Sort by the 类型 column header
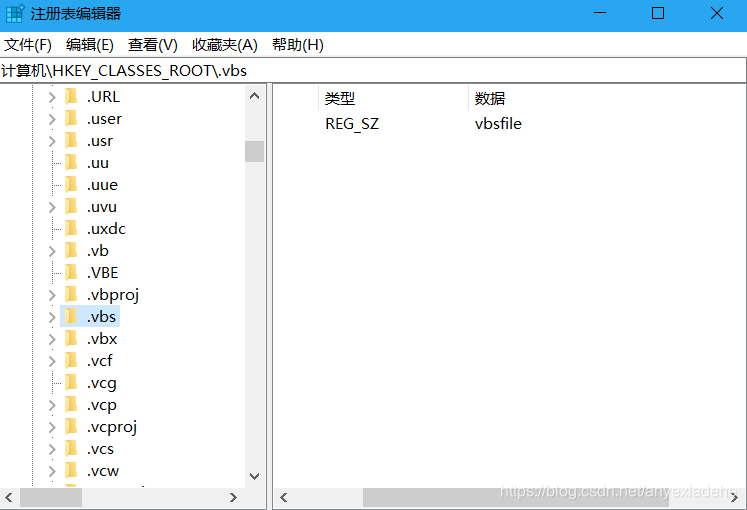Image resolution: width=747 pixels, height=510 pixels. 394,99
